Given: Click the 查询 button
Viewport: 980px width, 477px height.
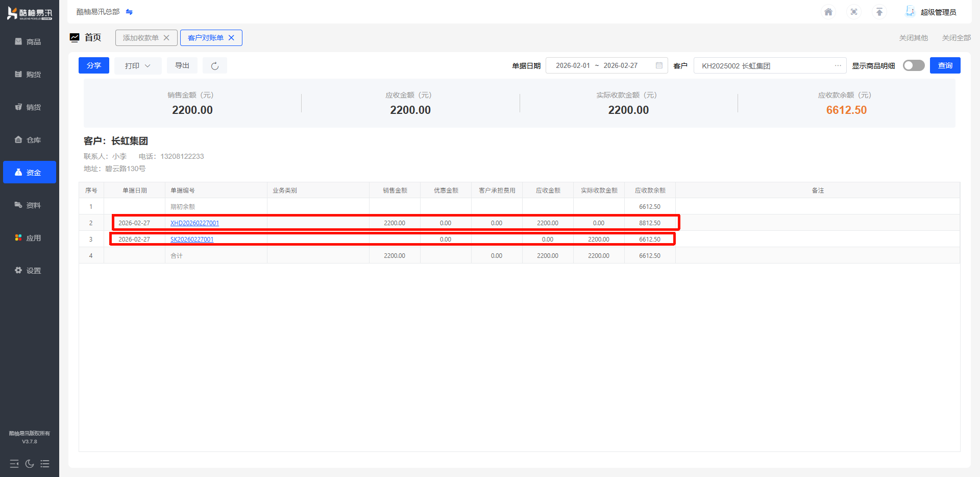Looking at the screenshot, I should click(945, 65).
